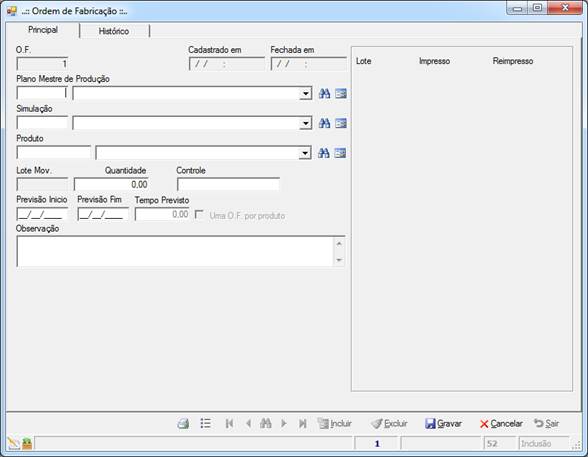Click the Previsão Inicio date field
The height and width of the screenshot is (457, 588).
point(42,214)
